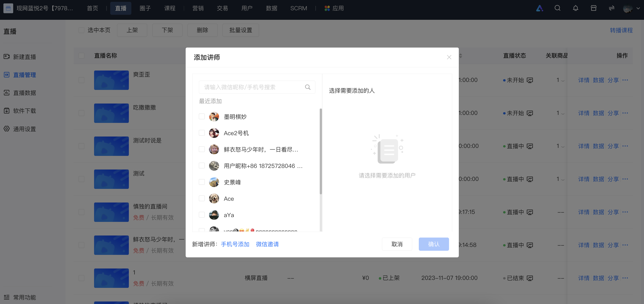Click the blue A logo icon in the top bar

539,8
